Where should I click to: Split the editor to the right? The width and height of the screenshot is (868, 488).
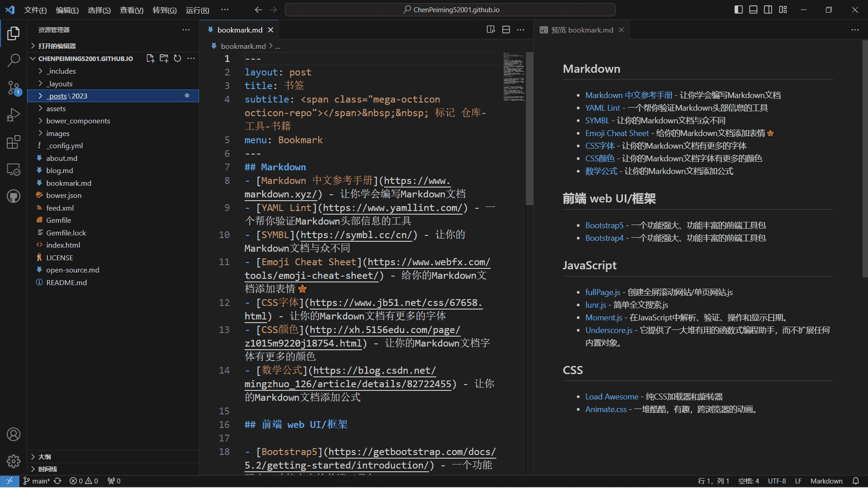[506, 30]
